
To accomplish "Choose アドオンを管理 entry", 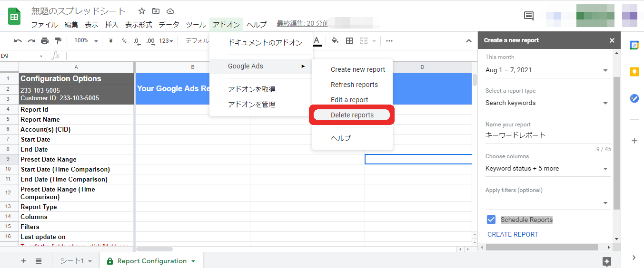I will coord(261,105).
